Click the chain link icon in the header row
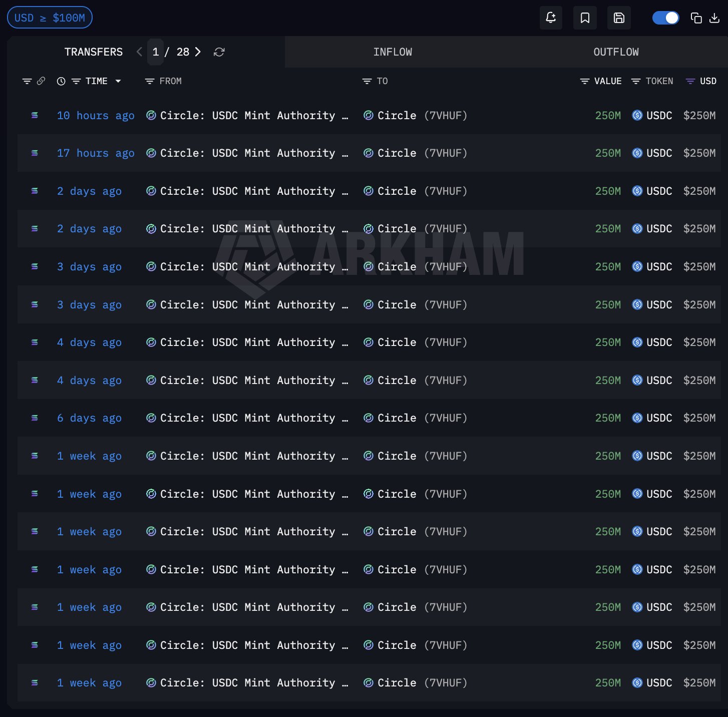Screen dimensions: 728x717 (41, 81)
